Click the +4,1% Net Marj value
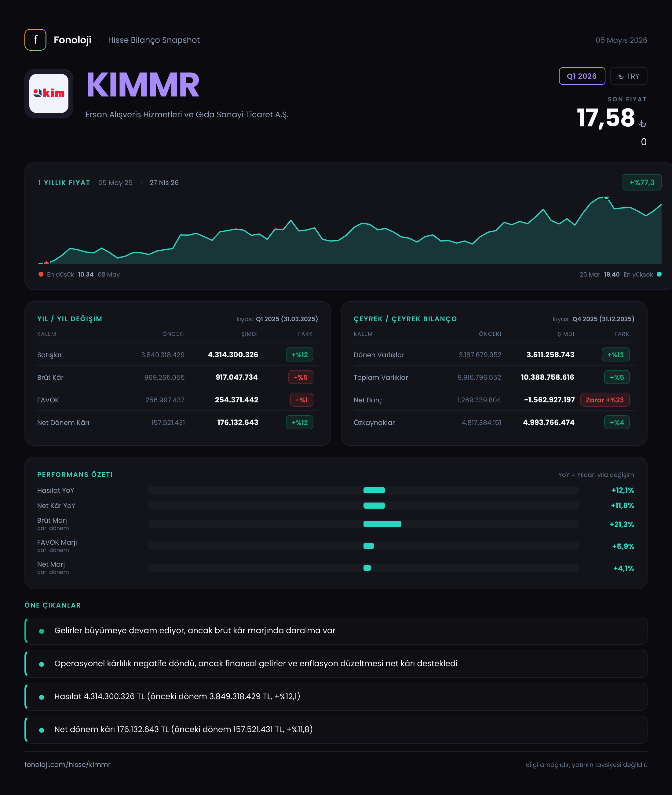The width and height of the screenshot is (672, 795). click(x=624, y=568)
